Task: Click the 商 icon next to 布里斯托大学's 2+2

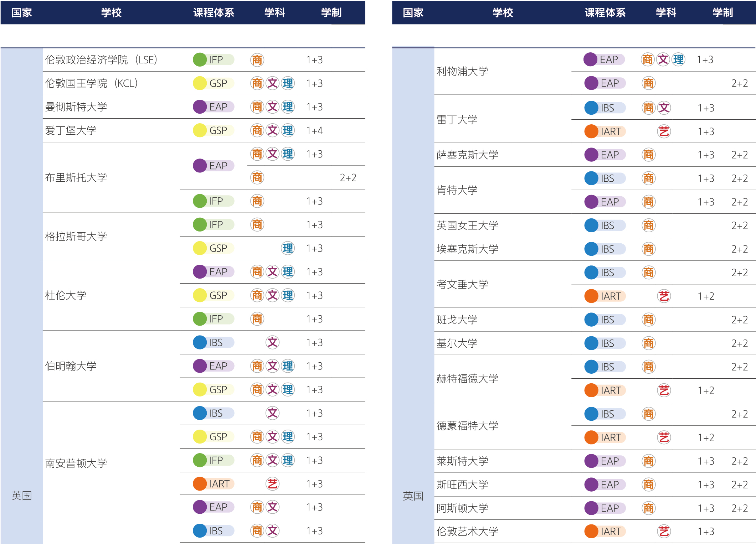Action: [x=257, y=177]
